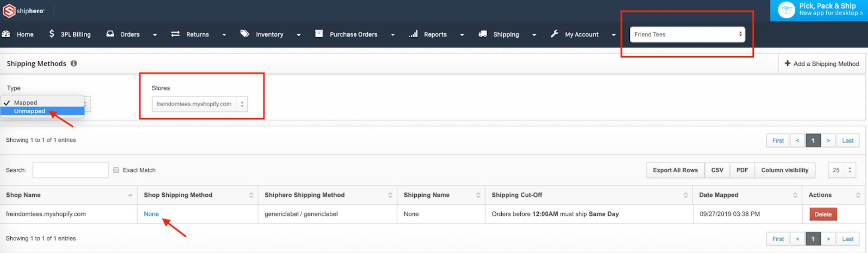Image resolution: width=868 pixels, height=253 pixels.
Task: Click the Shipping truck icon
Action: click(x=483, y=34)
